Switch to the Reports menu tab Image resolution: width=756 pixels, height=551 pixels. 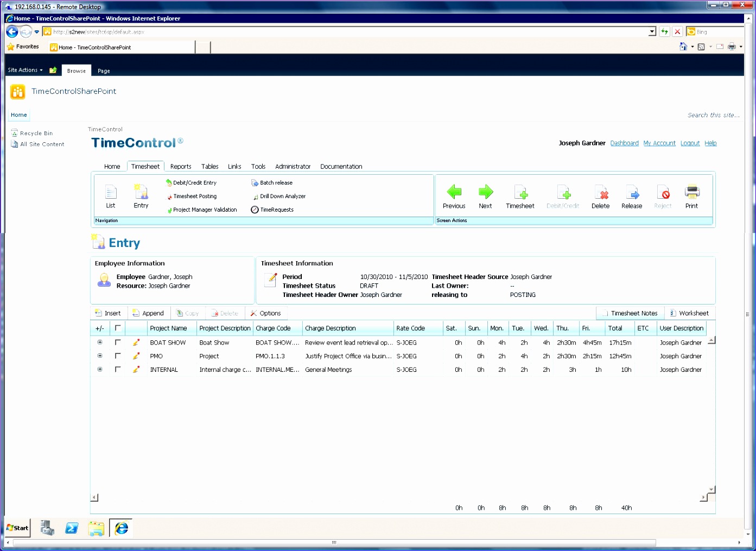[x=181, y=167]
